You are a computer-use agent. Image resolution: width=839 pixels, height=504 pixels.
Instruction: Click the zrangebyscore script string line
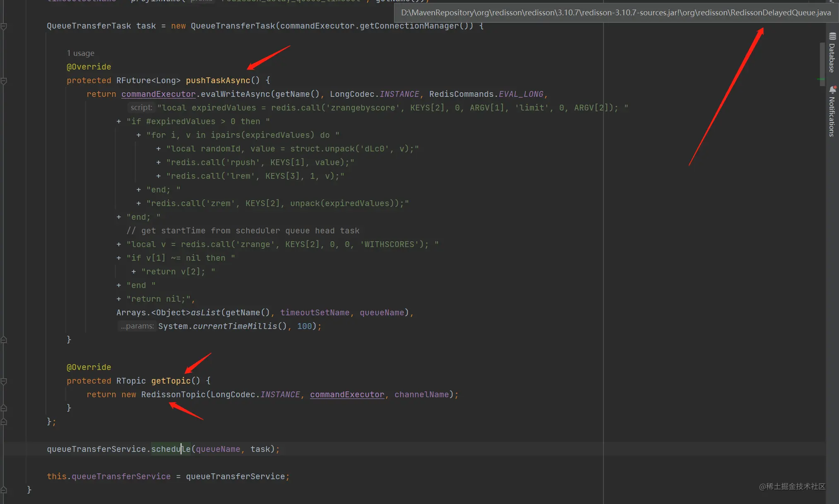tap(392, 108)
